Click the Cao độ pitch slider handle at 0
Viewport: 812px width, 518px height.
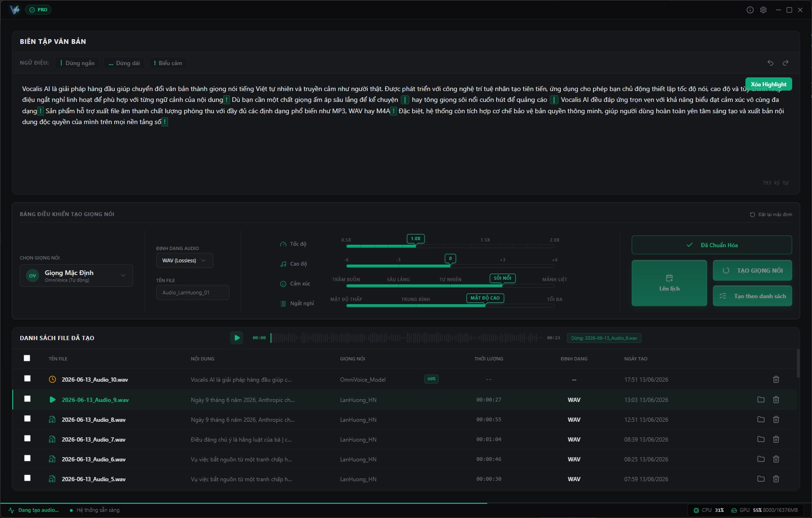click(450, 259)
